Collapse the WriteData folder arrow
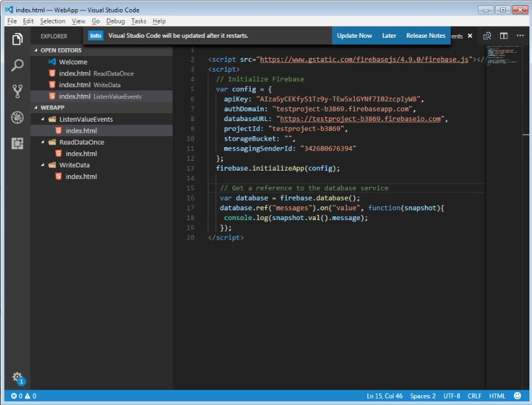The height and width of the screenshot is (405, 532). tap(43, 165)
